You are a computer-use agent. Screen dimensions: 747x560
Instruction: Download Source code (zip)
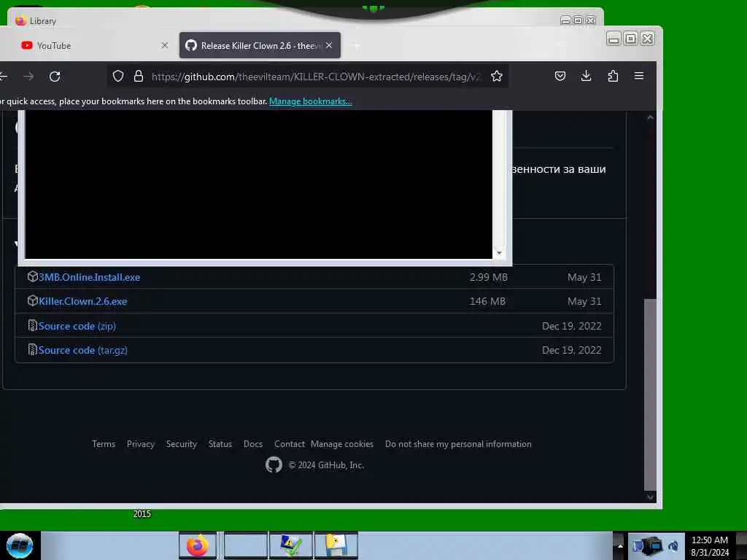pos(77,326)
